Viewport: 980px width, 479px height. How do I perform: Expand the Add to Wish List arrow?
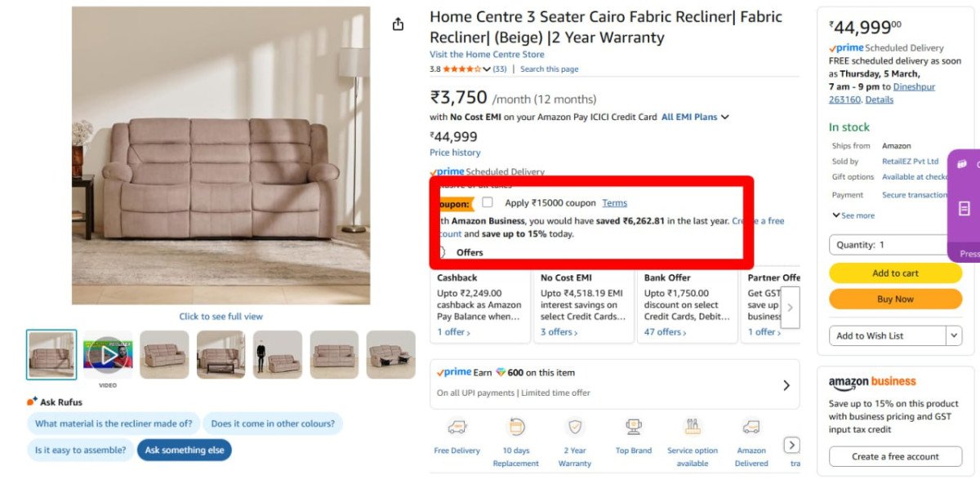[x=954, y=335]
